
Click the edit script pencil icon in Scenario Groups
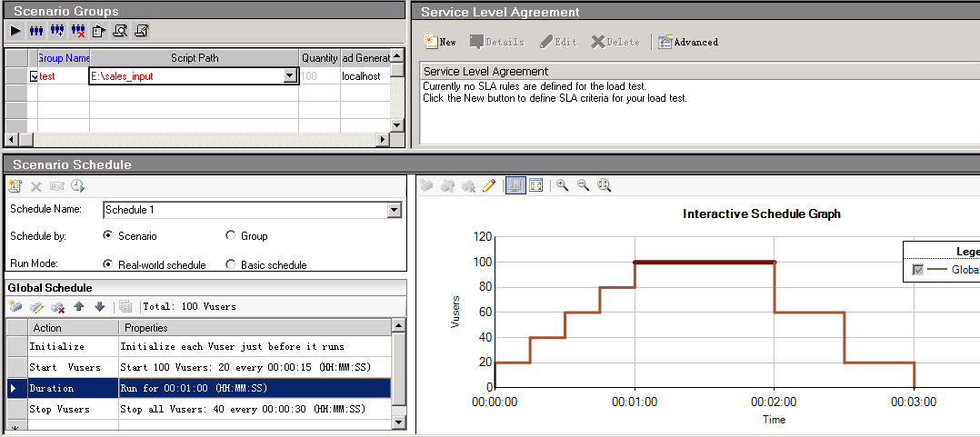point(141,31)
